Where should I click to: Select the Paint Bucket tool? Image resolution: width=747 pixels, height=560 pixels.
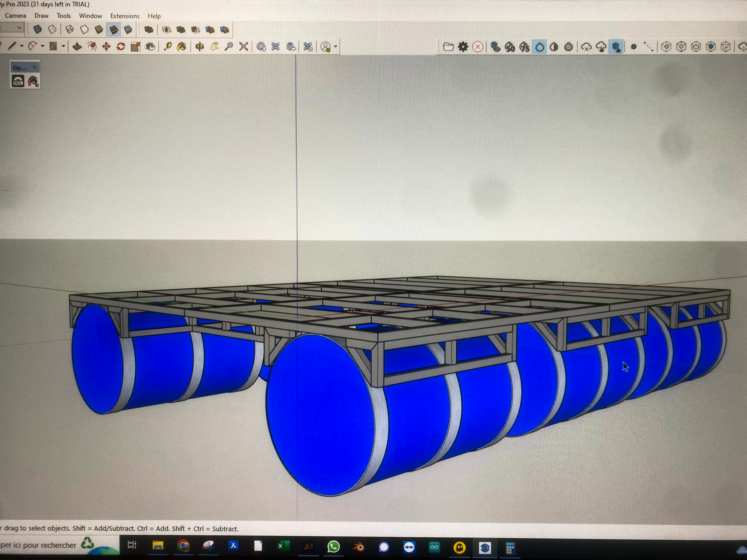pos(181,47)
